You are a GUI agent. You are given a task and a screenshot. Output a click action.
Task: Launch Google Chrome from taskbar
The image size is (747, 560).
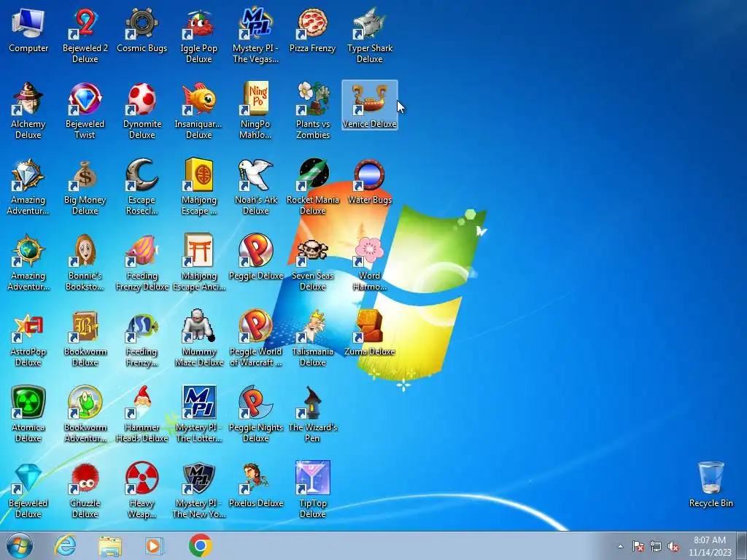pos(200,545)
